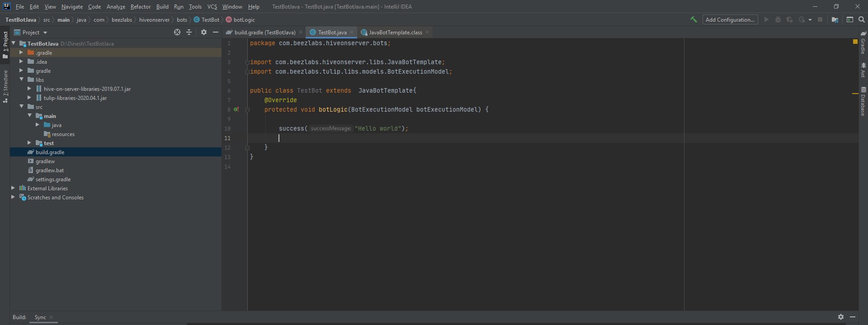Click the Search Everywhere magnifier icon
The width and height of the screenshot is (868, 325).
pos(862,19)
